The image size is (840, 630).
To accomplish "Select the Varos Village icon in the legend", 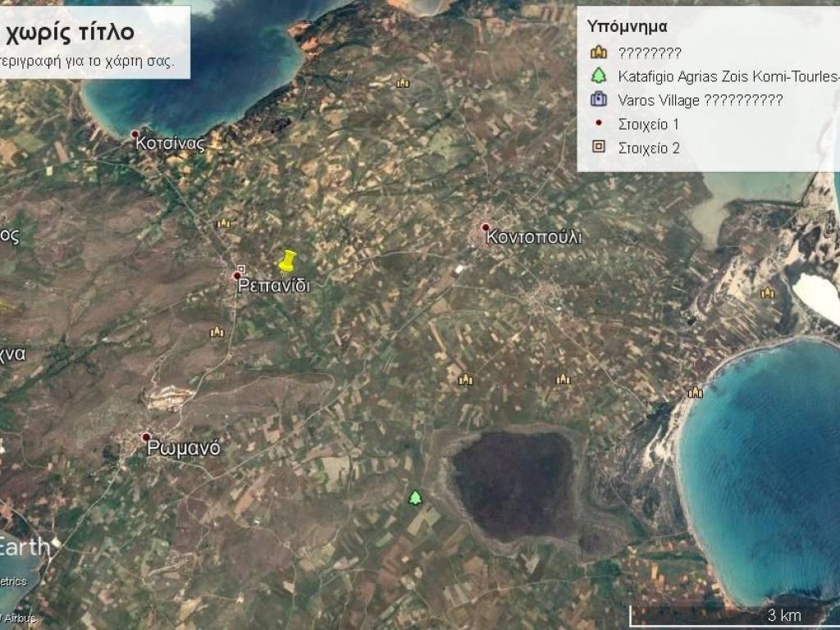I will (x=599, y=100).
